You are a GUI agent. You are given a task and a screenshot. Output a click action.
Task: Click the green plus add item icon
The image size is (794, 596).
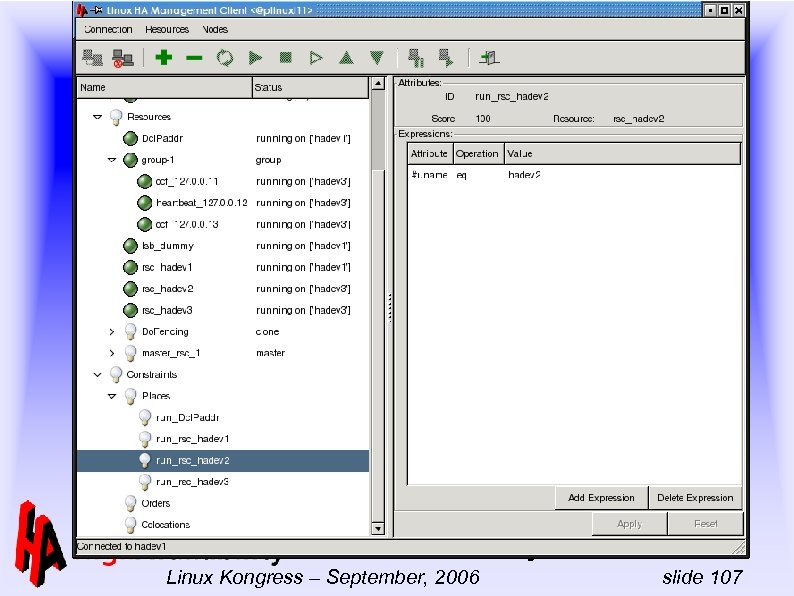coord(164,57)
